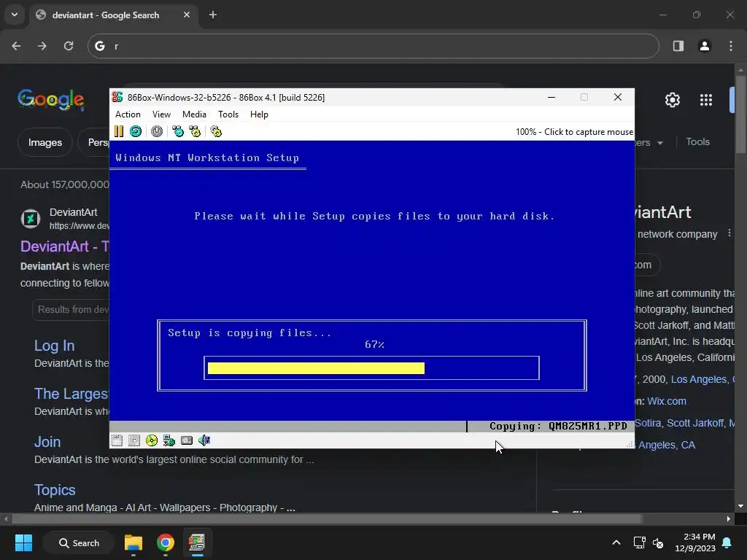Expand the filters dropdown arrow beside Tools
This screenshot has width=747, height=560.
click(x=659, y=143)
